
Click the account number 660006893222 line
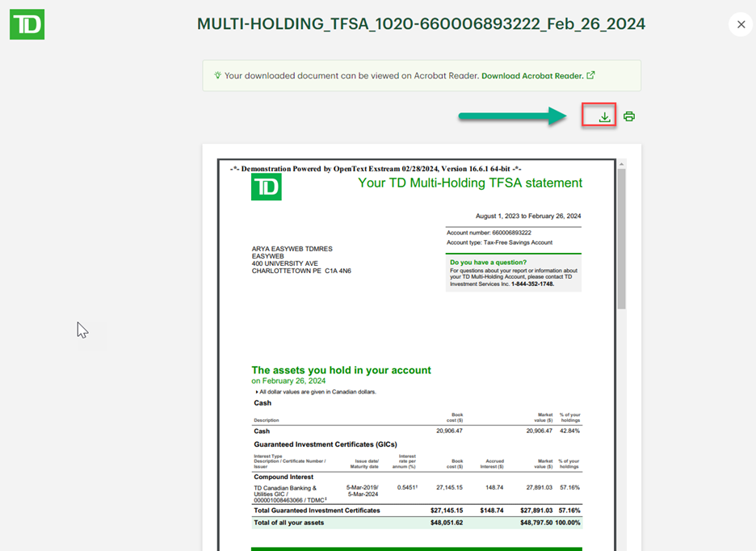489,233
